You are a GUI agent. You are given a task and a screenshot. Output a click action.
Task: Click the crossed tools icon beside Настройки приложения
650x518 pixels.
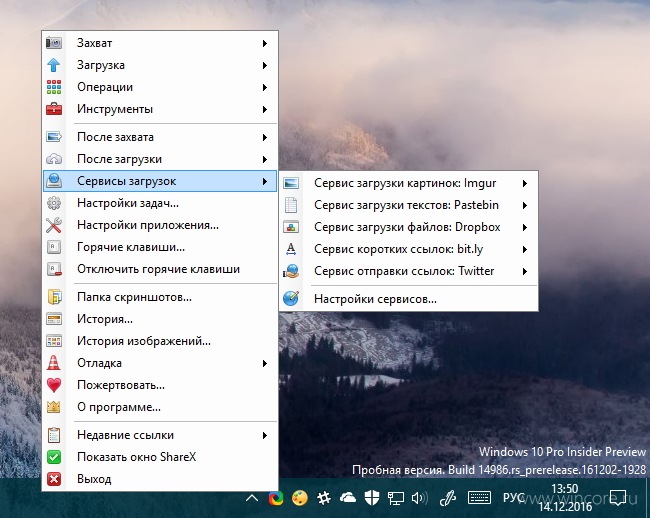click(54, 225)
